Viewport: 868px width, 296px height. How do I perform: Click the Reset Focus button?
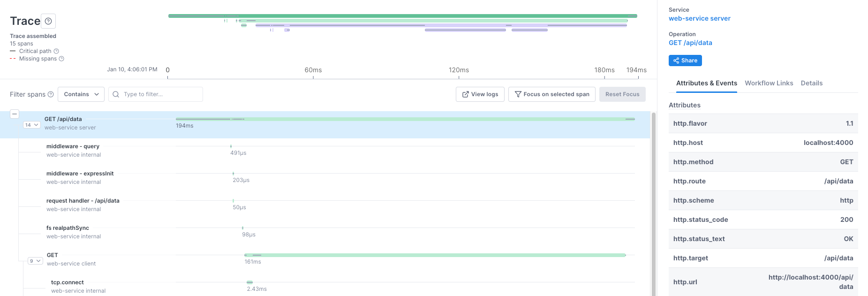(x=622, y=94)
